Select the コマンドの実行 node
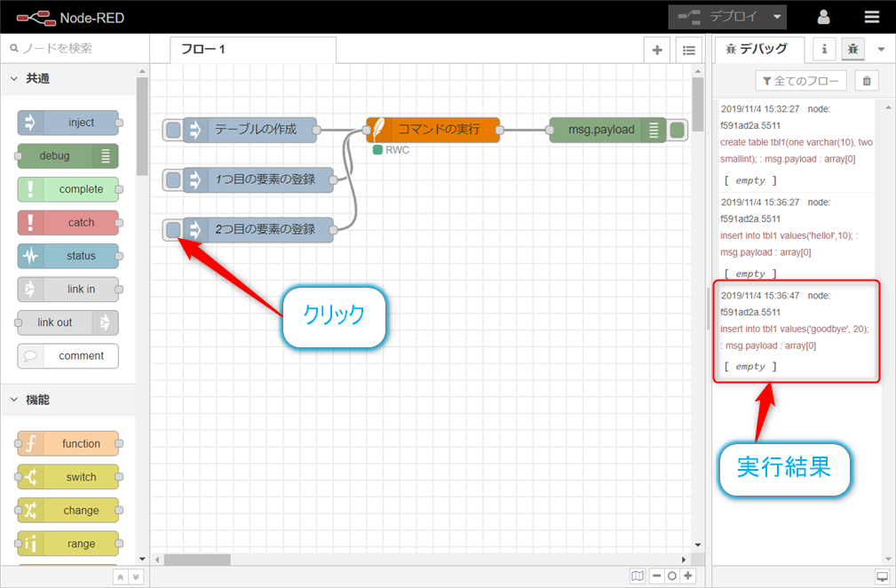The height and width of the screenshot is (588, 896). click(433, 130)
